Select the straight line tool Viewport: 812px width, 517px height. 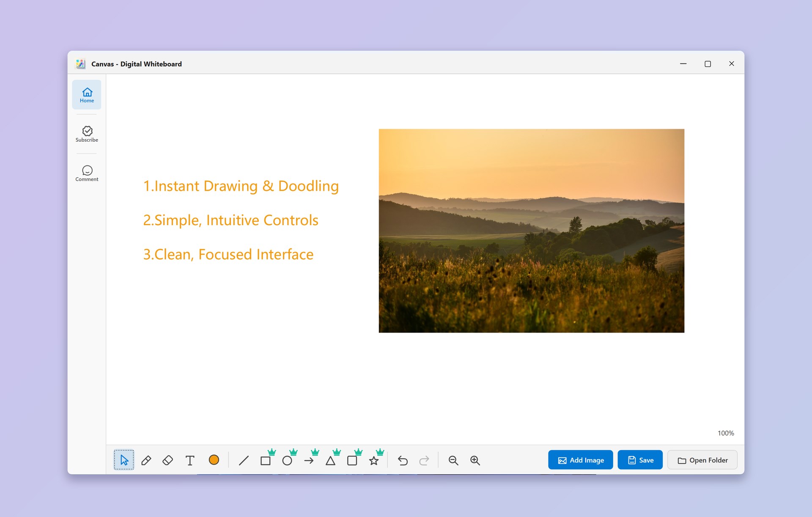[244, 460]
